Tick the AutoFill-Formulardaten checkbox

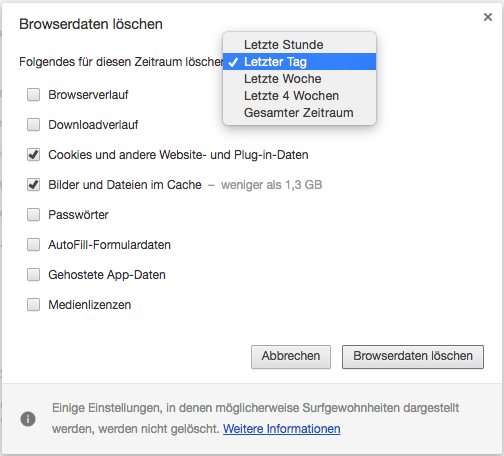(33, 245)
